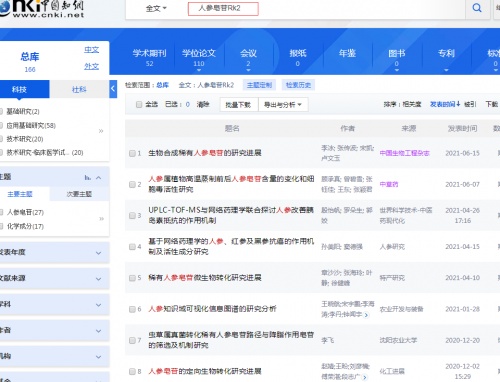500x382 pixels.
Task: Check the box for result 1
Action: coord(132,153)
